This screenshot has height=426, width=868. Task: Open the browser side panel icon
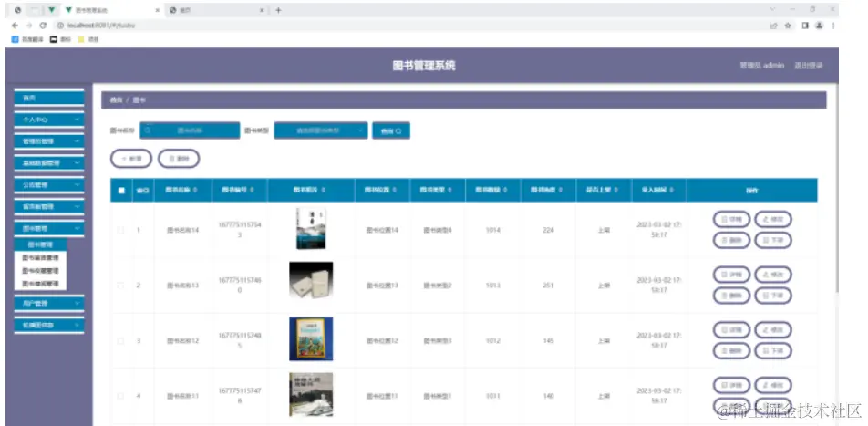click(805, 26)
